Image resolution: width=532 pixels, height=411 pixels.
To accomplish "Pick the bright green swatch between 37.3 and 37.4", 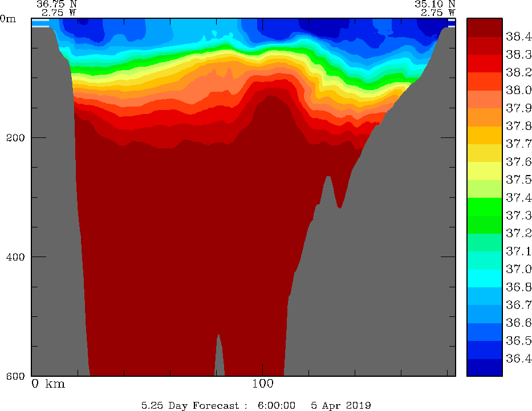I will [484, 206].
